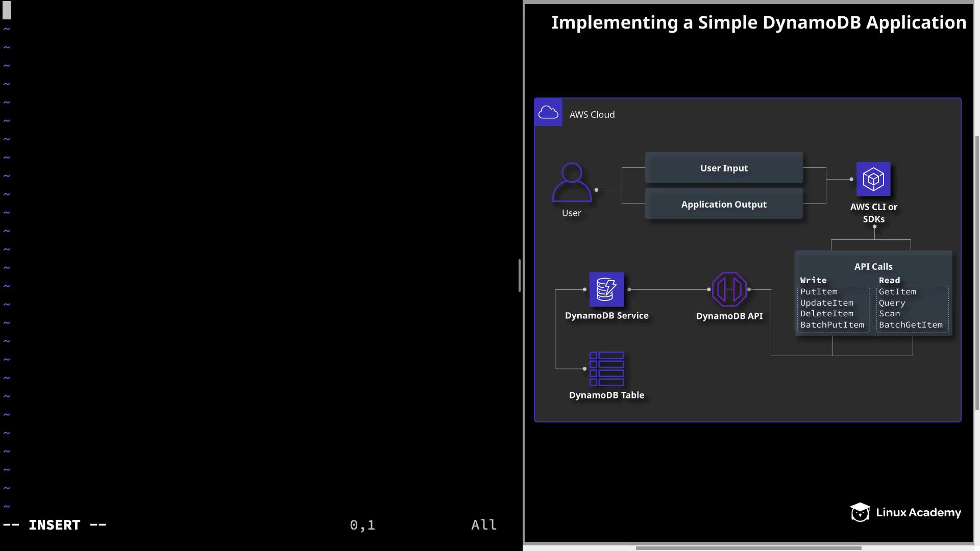Click the User person icon
This screenshot has height=551, width=980.
point(572,182)
